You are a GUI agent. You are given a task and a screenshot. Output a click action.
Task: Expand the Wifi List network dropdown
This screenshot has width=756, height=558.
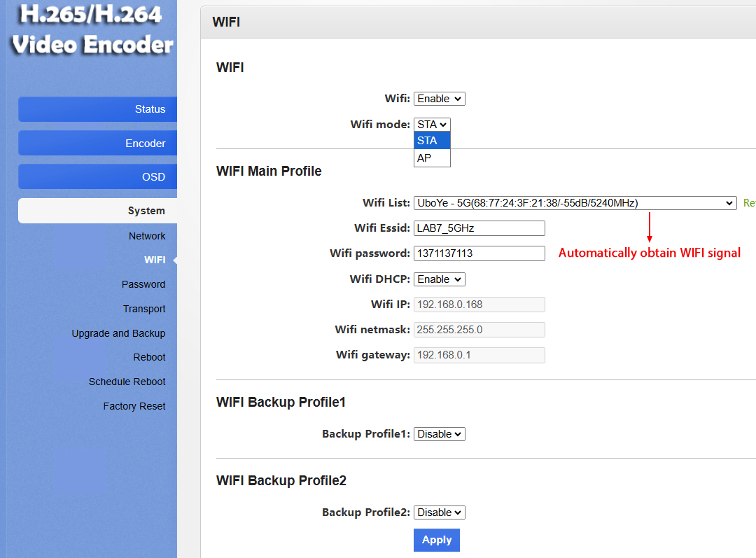point(575,203)
